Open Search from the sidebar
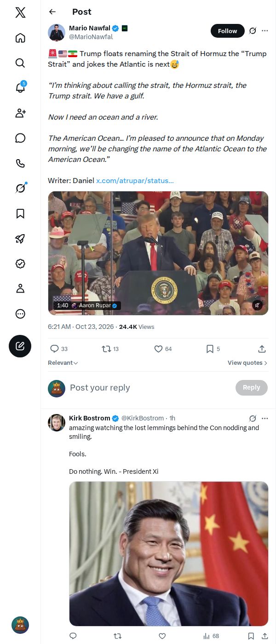This screenshot has height=644, width=276. point(20,63)
